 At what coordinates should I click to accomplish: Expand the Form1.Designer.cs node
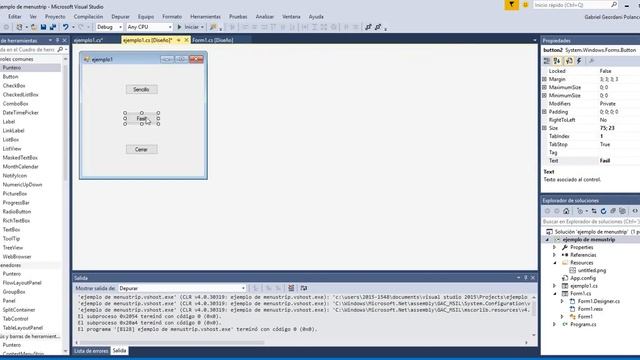click(x=562, y=301)
